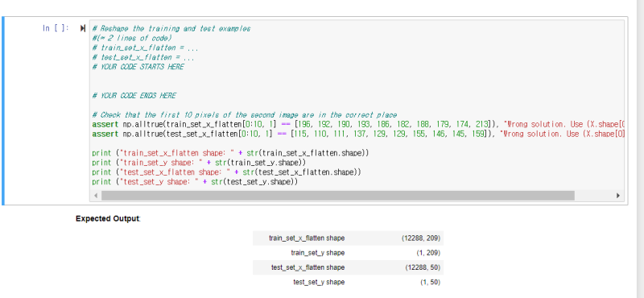This screenshot has height=298, width=644.
Task: Click the print line for test_set_y shape
Action: (195, 182)
